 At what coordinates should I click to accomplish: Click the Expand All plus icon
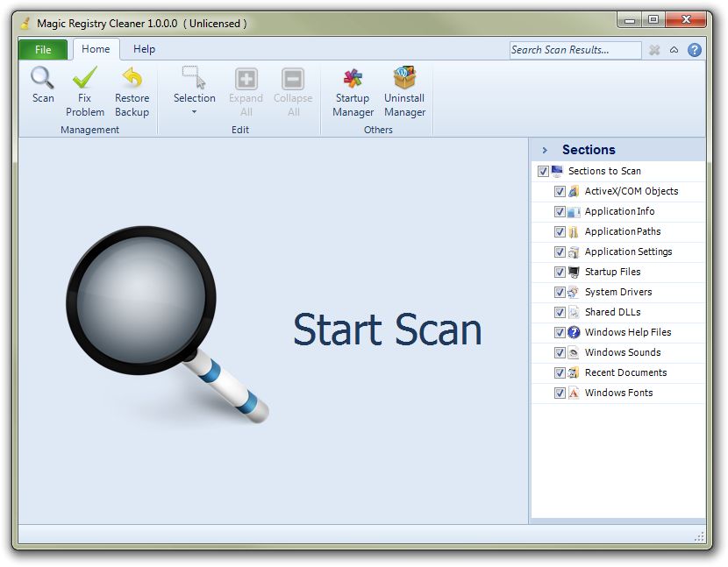coord(246,79)
